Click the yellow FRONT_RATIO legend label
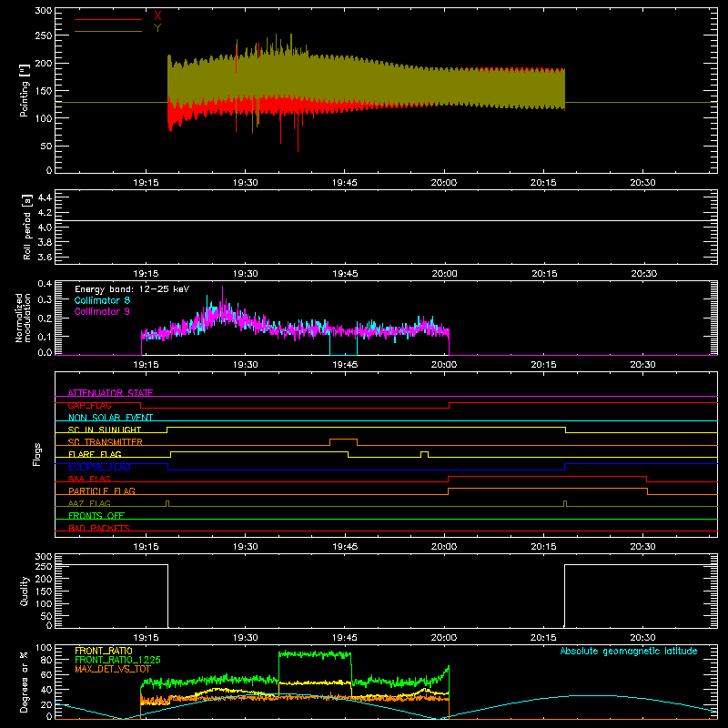The width and height of the screenshot is (728, 728). pos(104,651)
